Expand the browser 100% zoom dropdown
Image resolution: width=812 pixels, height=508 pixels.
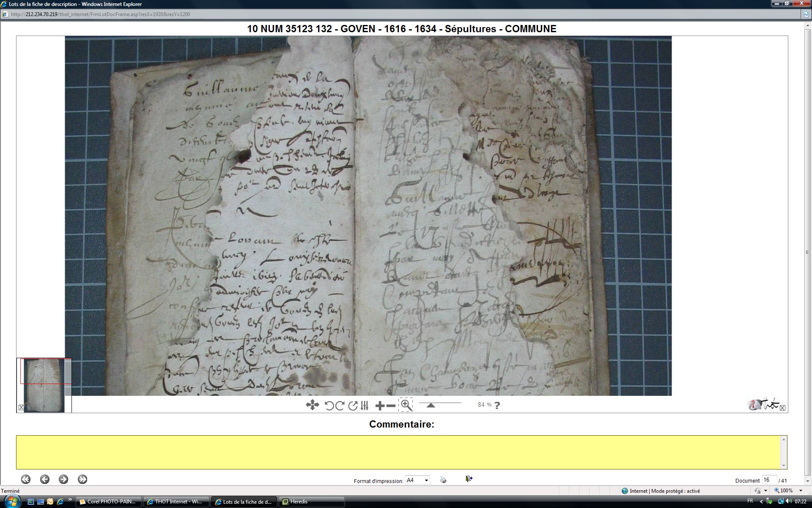pos(801,491)
